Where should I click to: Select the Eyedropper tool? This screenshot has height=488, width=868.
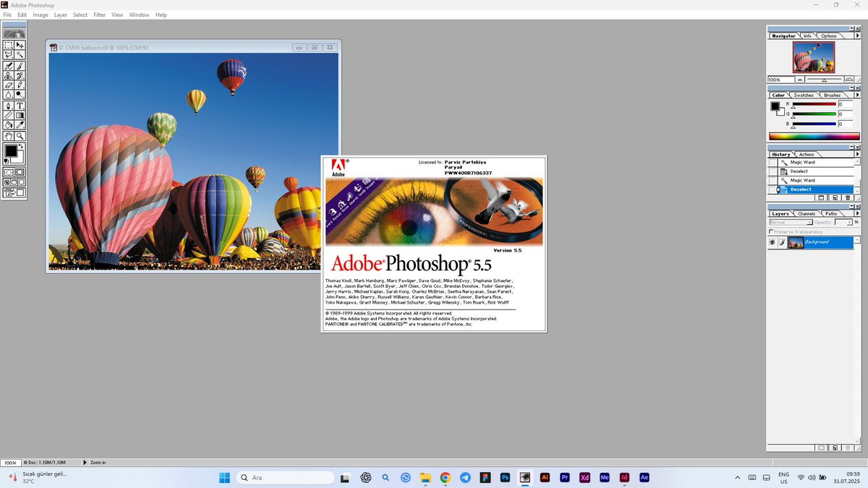tap(20, 124)
